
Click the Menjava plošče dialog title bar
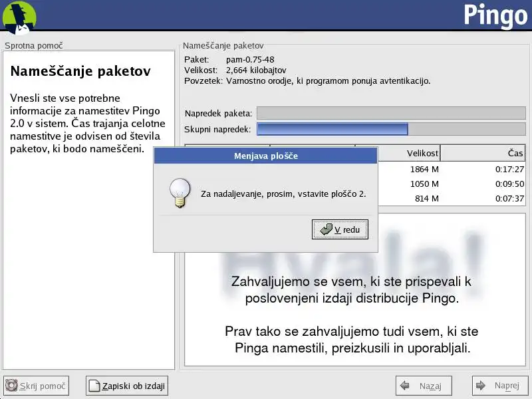pyautogui.click(x=265, y=156)
